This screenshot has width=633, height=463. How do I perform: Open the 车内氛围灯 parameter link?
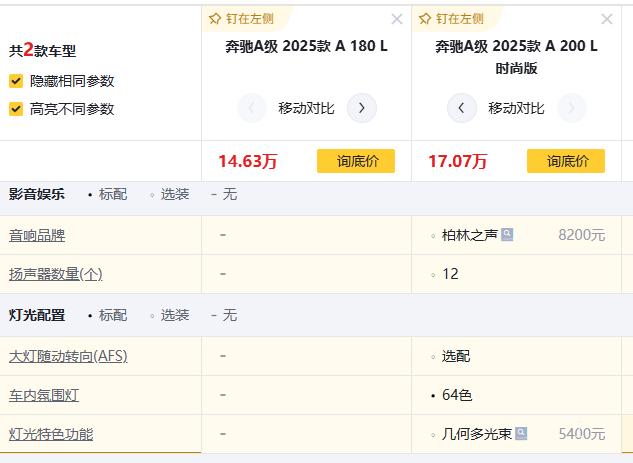click(44, 395)
